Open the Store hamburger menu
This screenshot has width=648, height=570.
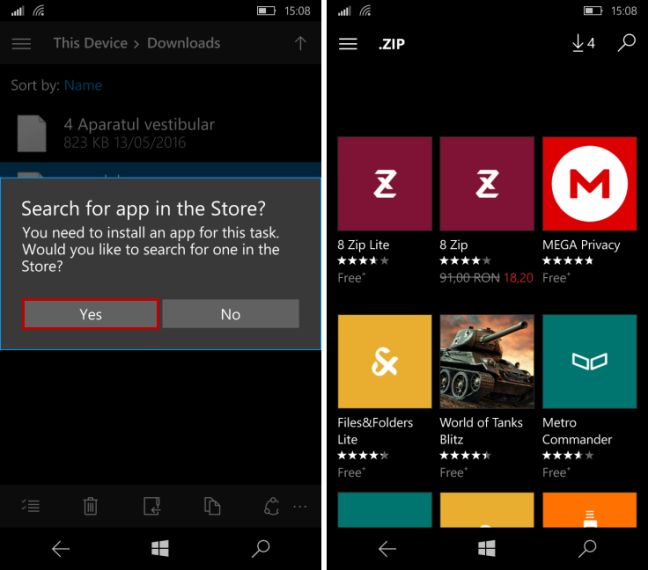pyautogui.click(x=348, y=44)
